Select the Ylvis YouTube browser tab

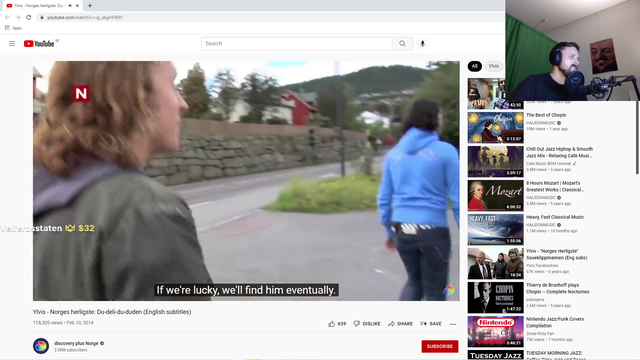click(42, 6)
